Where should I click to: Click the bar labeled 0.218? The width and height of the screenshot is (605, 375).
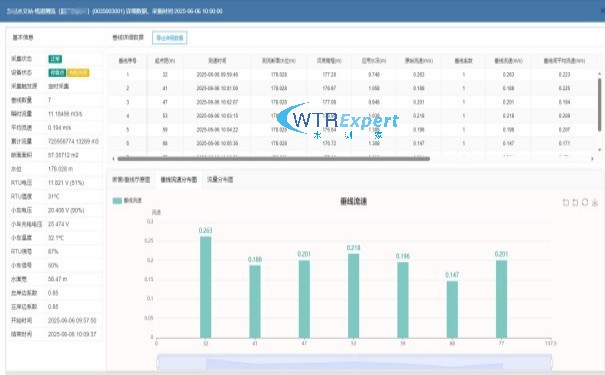353,296
